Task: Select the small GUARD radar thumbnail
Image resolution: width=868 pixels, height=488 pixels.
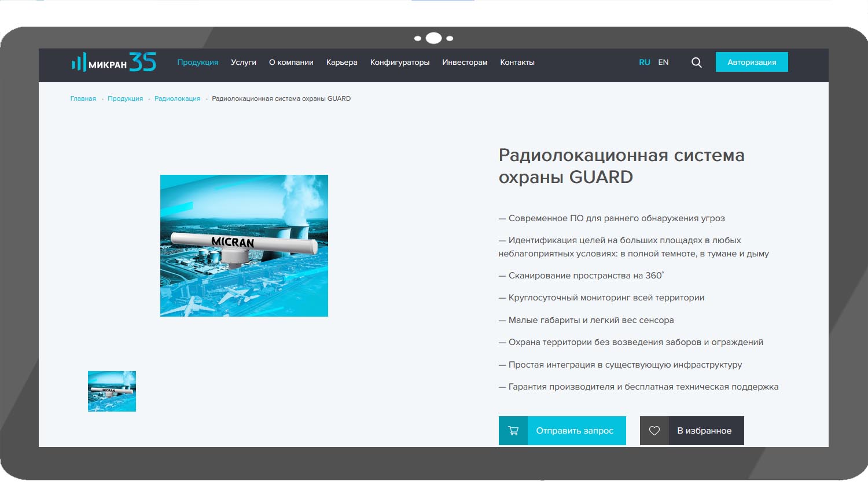Action: tap(112, 391)
